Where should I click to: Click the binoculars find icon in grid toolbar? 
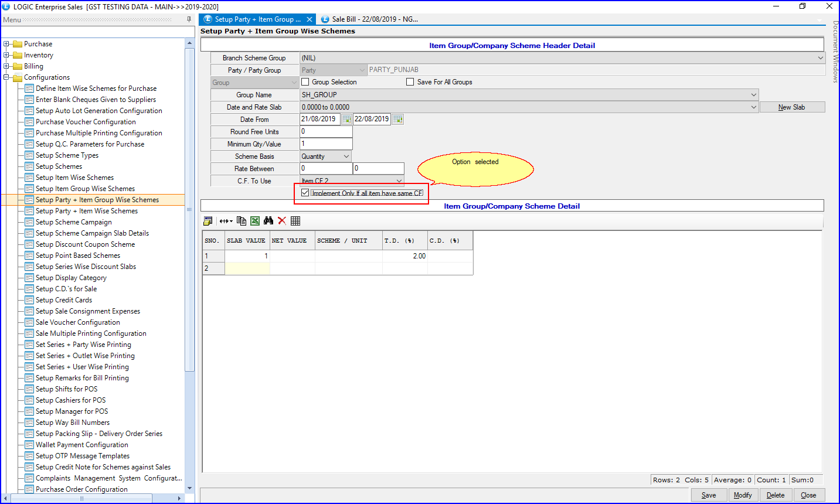pyautogui.click(x=268, y=221)
